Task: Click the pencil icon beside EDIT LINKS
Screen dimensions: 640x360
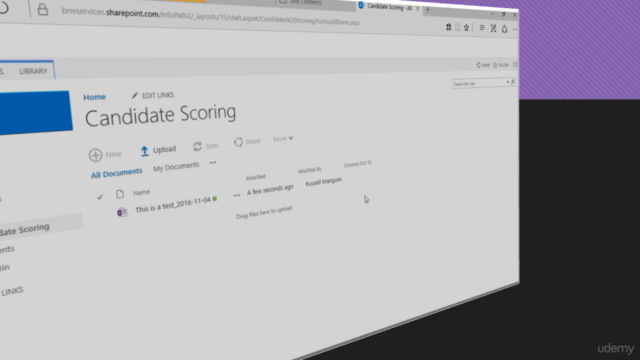Action: (135, 96)
